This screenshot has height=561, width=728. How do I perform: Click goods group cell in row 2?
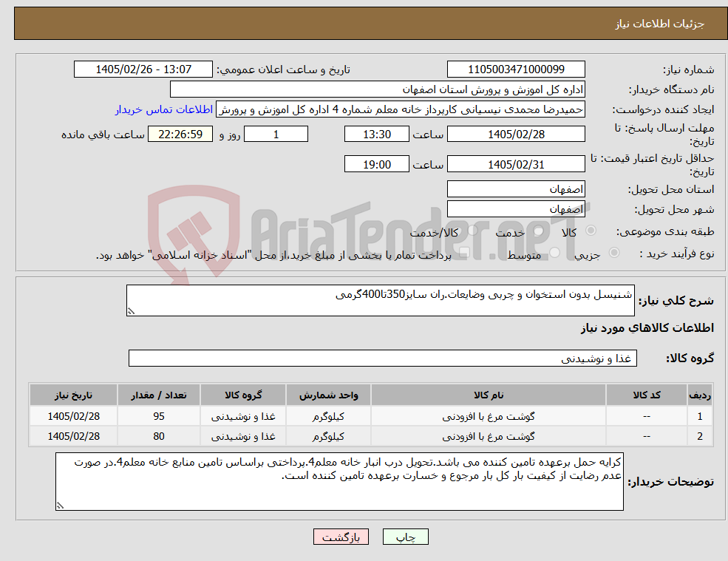coord(243,436)
